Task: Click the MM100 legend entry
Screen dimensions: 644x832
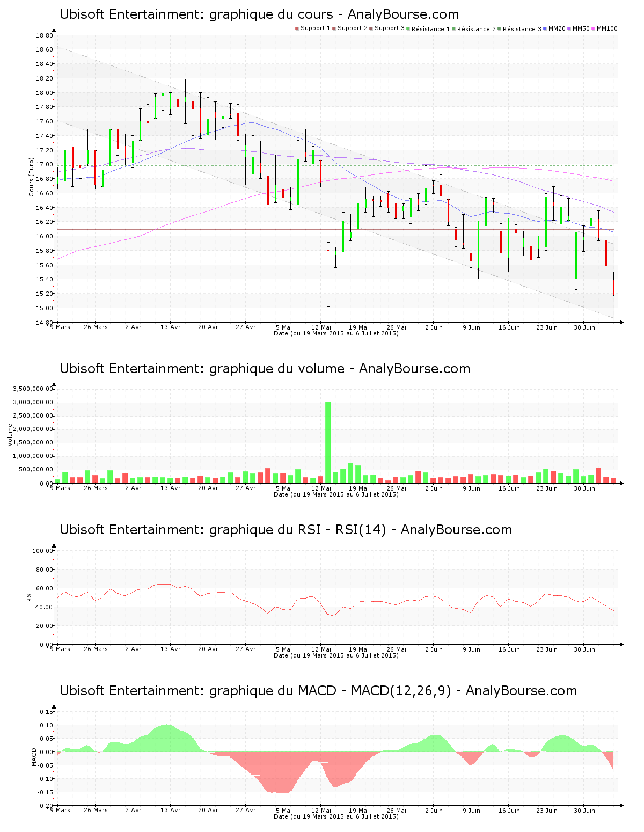Action: tap(604, 28)
